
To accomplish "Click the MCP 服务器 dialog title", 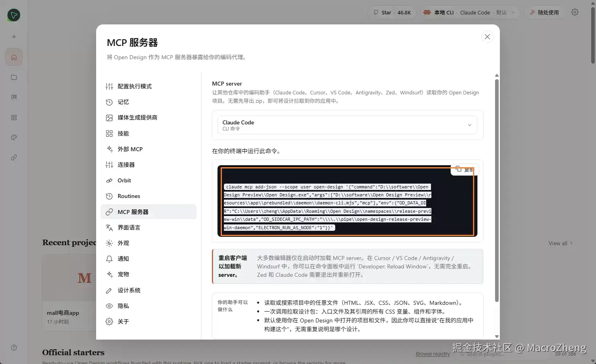I will (132, 42).
